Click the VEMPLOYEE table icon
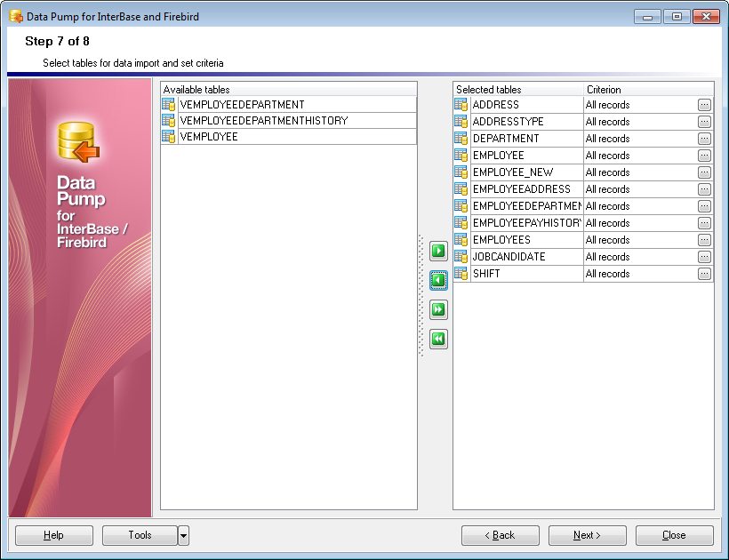Screen dimensions: 729x560 169,137
